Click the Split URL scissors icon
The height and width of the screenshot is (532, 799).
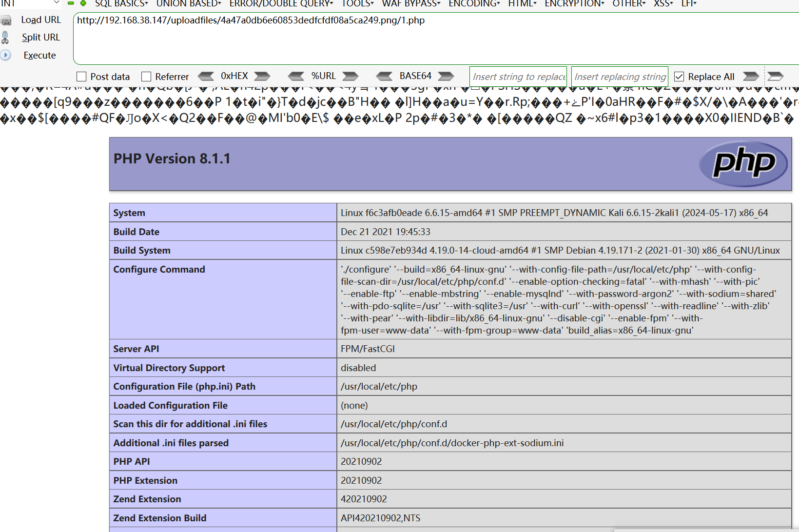(x=5, y=38)
